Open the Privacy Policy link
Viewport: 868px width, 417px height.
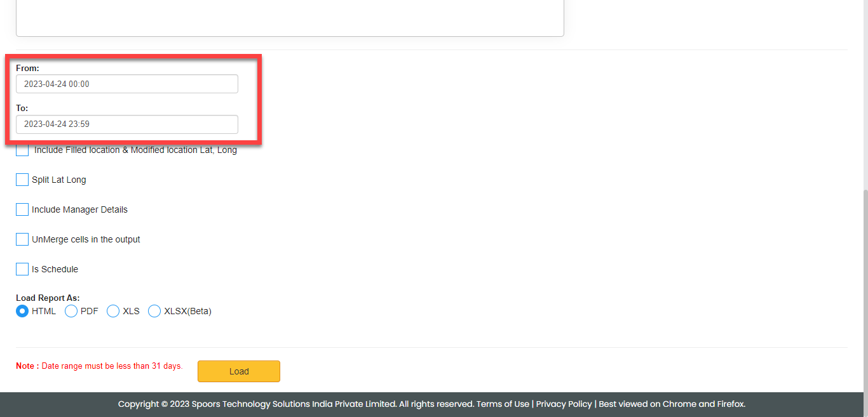pyautogui.click(x=564, y=404)
